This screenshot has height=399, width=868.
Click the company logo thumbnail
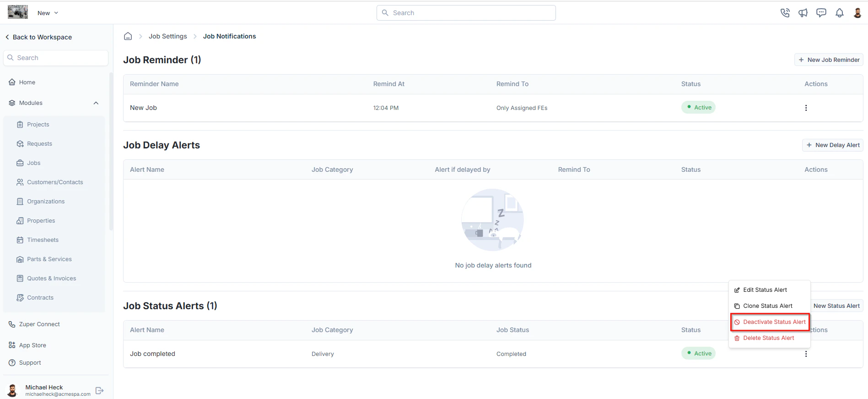18,12
